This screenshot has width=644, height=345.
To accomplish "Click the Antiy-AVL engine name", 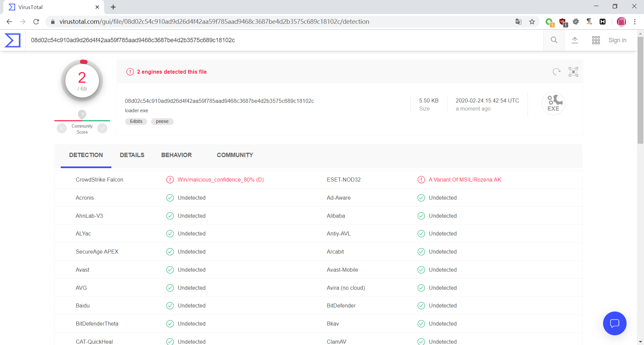I will 338,234.
